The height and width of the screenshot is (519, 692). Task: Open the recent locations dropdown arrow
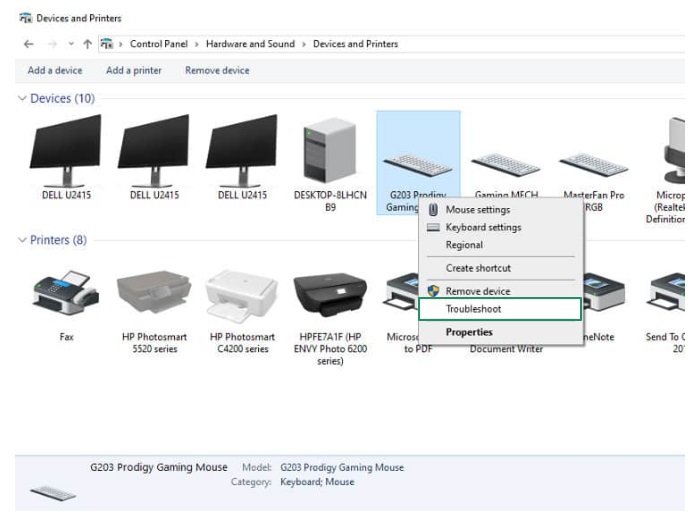71,44
